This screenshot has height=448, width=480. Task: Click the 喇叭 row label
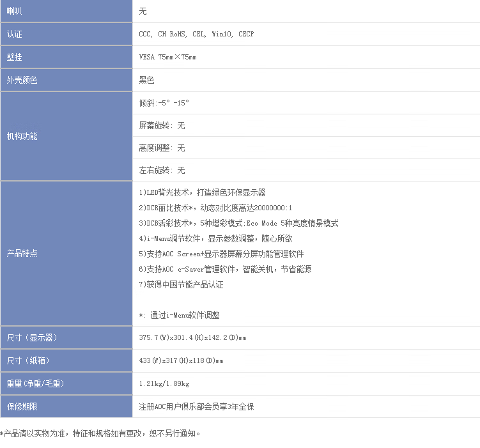[x=14, y=12]
